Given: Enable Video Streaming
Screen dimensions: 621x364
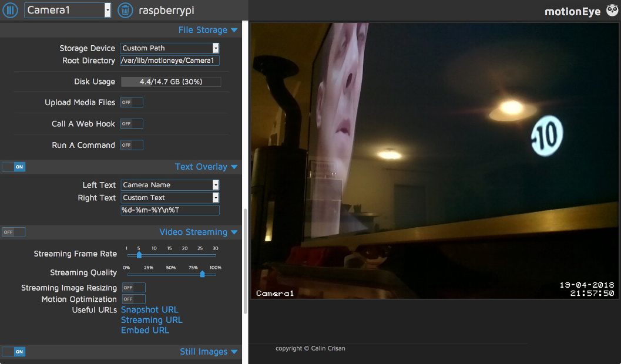Looking at the screenshot, I should click(x=13, y=232).
